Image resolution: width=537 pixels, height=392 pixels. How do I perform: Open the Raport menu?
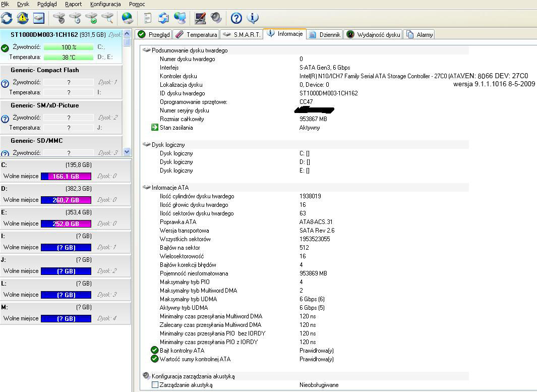click(73, 4)
